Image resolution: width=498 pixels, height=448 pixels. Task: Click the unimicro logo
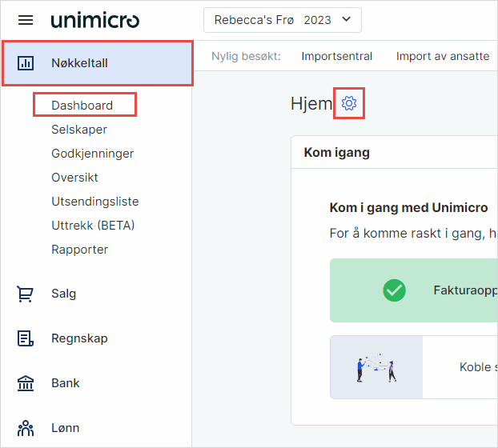pos(94,20)
